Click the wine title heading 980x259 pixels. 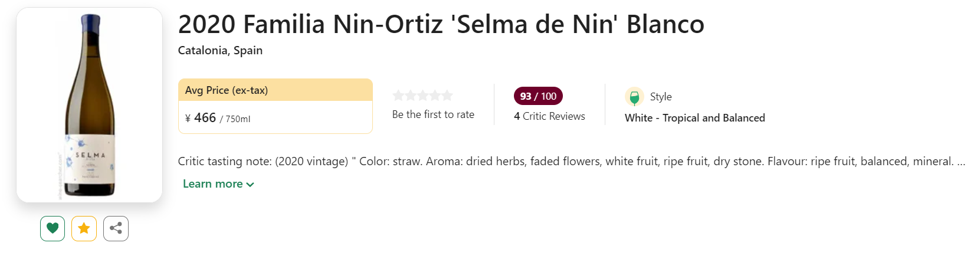click(441, 25)
